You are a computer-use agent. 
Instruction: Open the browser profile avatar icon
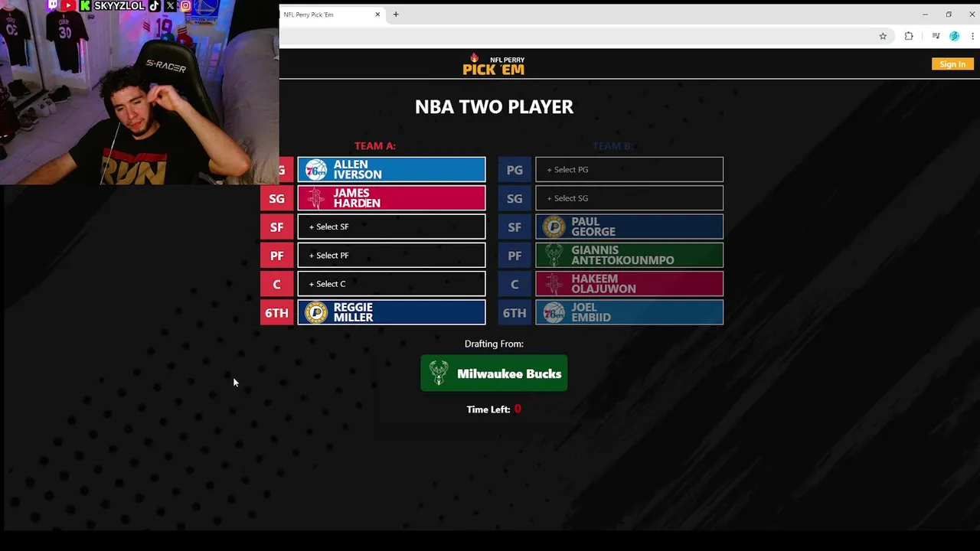pyautogui.click(x=954, y=36)
